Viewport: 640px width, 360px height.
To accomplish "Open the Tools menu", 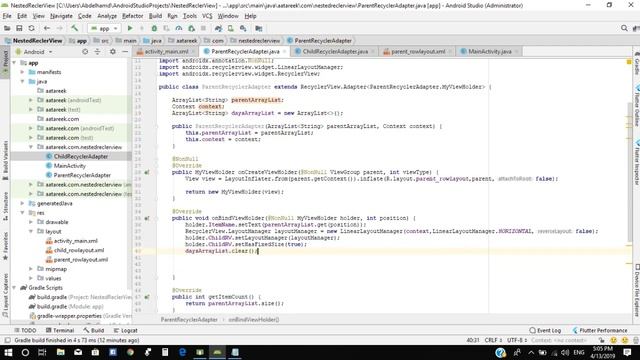I will [x=189, y=16].
